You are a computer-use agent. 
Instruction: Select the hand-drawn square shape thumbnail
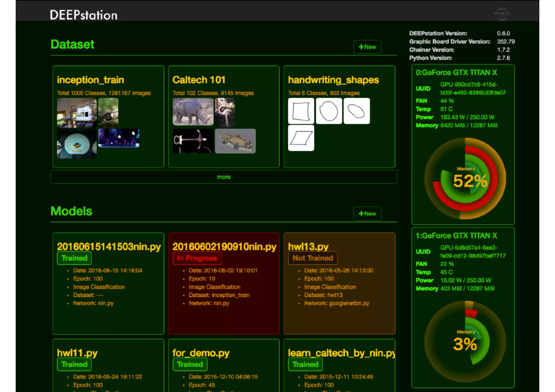point(301,111)
